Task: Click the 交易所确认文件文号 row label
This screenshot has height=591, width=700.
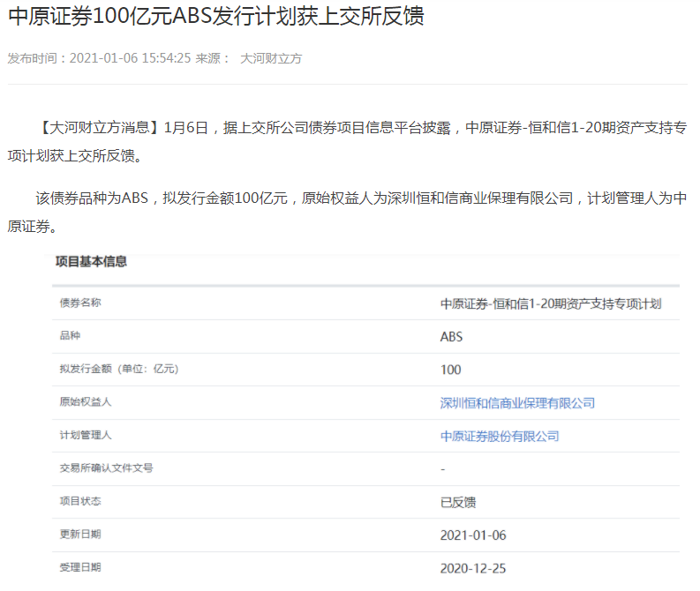Action: click(106, 468)
